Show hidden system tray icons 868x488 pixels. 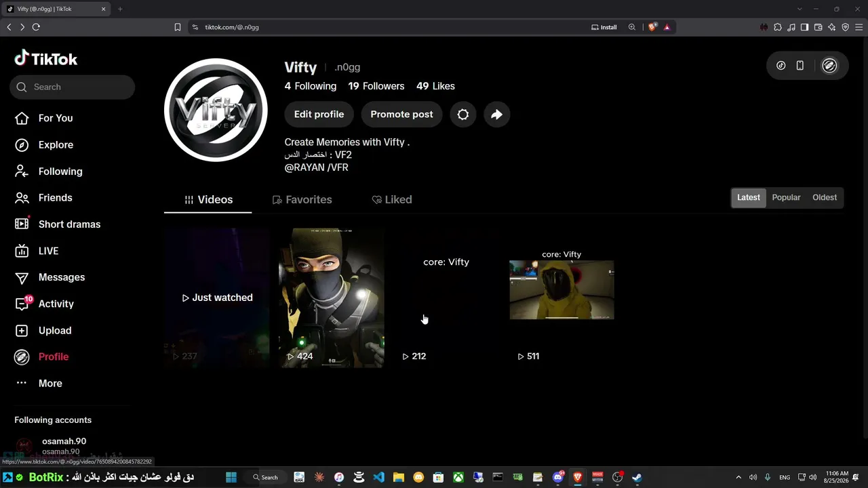point(738,477)
